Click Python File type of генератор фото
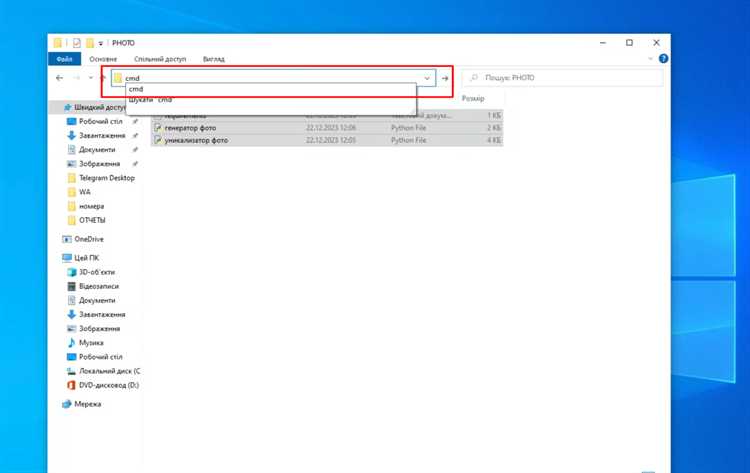This screenshot has height=473, width=750. [x=408, y=128]
